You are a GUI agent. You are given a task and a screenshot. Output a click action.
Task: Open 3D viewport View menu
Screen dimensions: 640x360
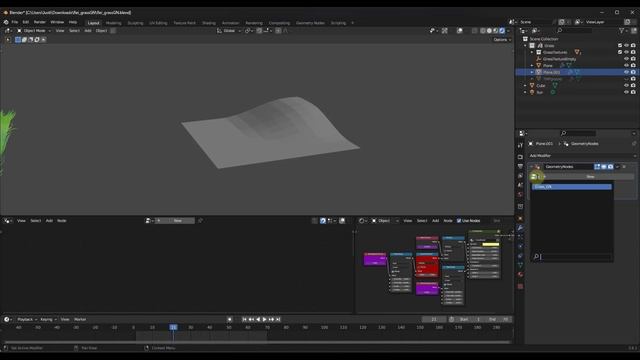tap(60, 31)
